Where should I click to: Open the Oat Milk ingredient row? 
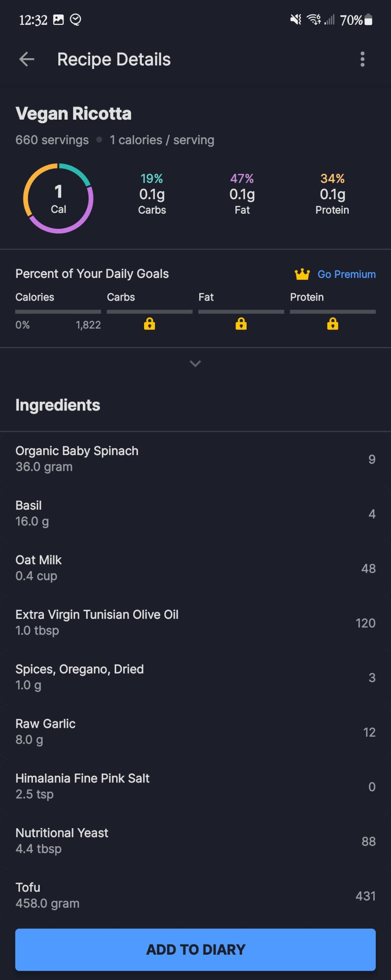click(195, 568)
